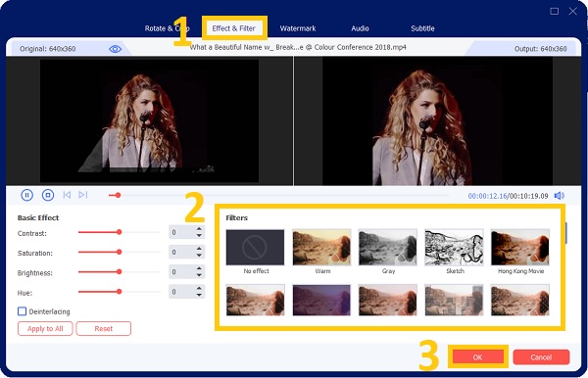Increase Hue value with up arrow
The image size is (588, 378).
pyautogui.click(x=199, y=288)
